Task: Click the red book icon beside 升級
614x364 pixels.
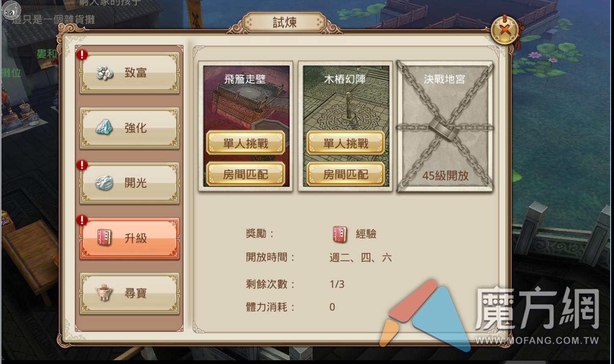Action: point(104,238)
